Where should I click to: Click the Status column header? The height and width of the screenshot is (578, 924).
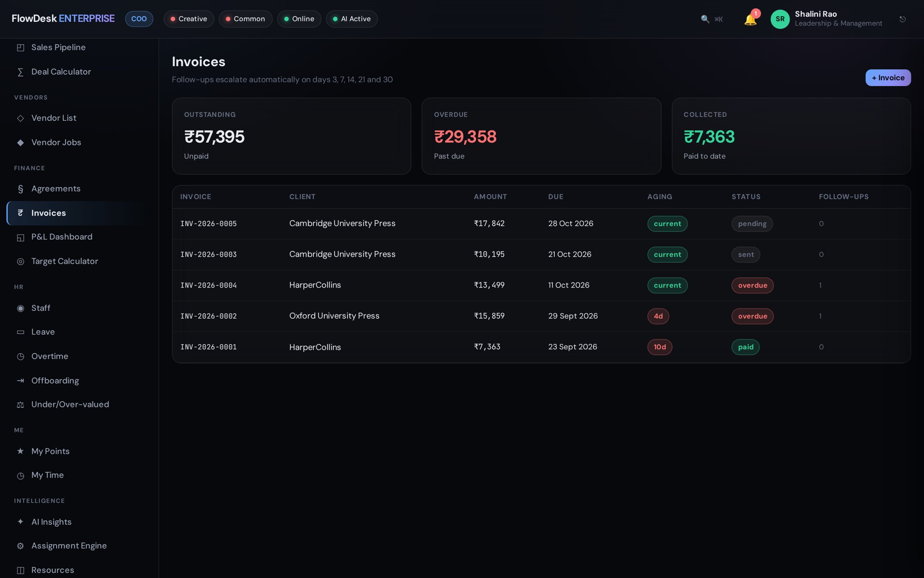point(746,197)
